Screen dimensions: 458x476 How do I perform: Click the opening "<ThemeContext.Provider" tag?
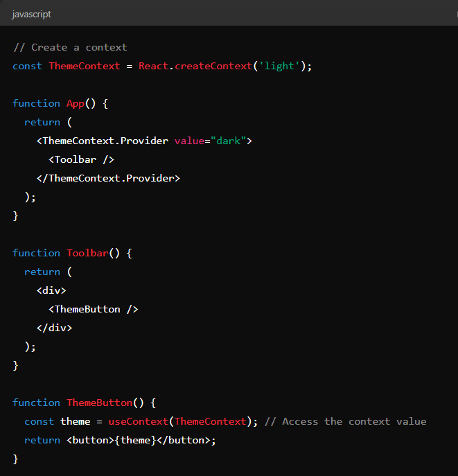point(103,141)
